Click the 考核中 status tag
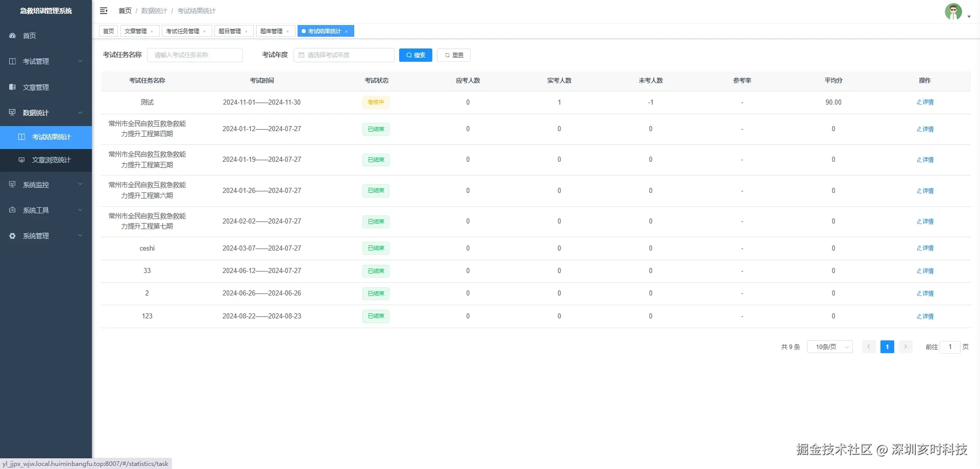 pos(376,103)
